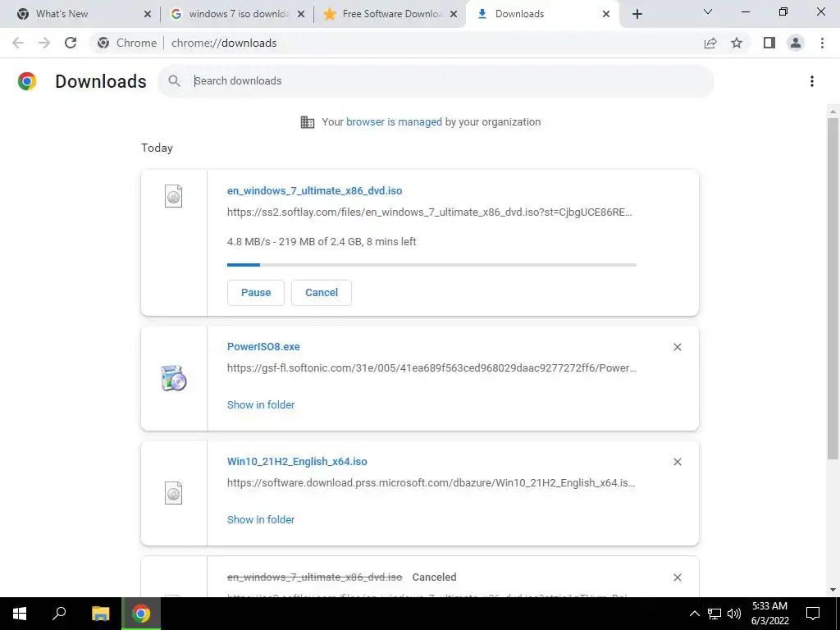
Task: Remove PowerISO8.exe from the list
Action: click(x=677, y=347)
